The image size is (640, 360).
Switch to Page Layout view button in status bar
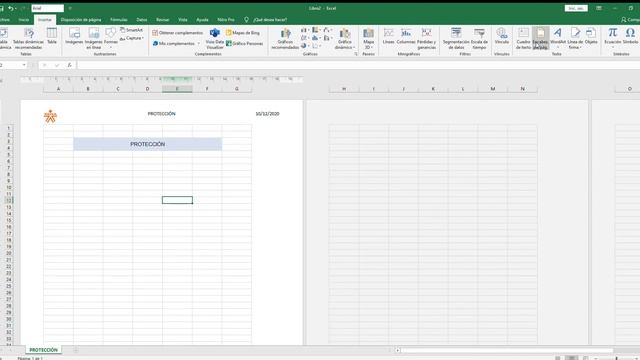click(571, 358)
